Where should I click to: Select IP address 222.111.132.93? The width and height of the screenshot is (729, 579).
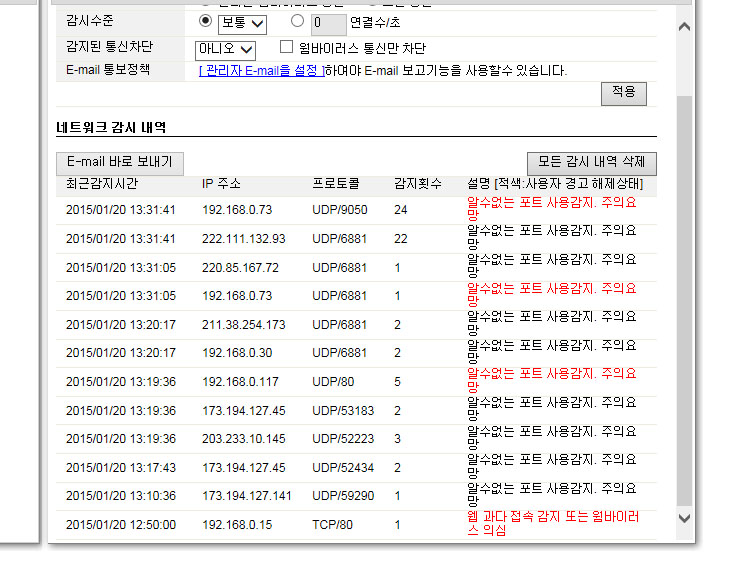click(244, 239)
